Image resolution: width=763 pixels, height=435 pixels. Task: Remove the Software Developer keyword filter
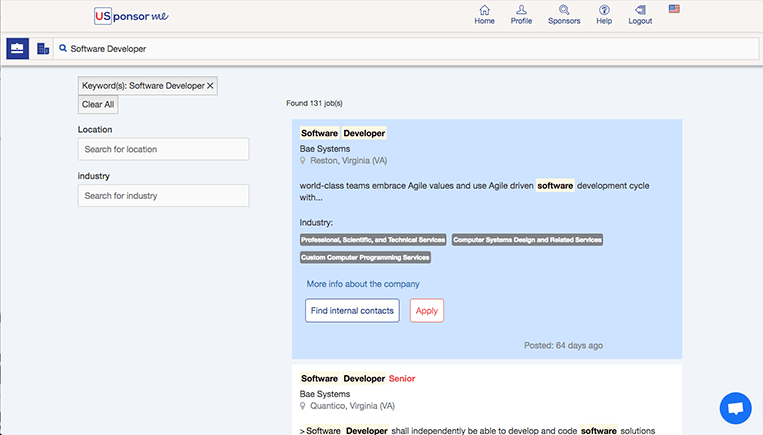click(x=210, y=86)
